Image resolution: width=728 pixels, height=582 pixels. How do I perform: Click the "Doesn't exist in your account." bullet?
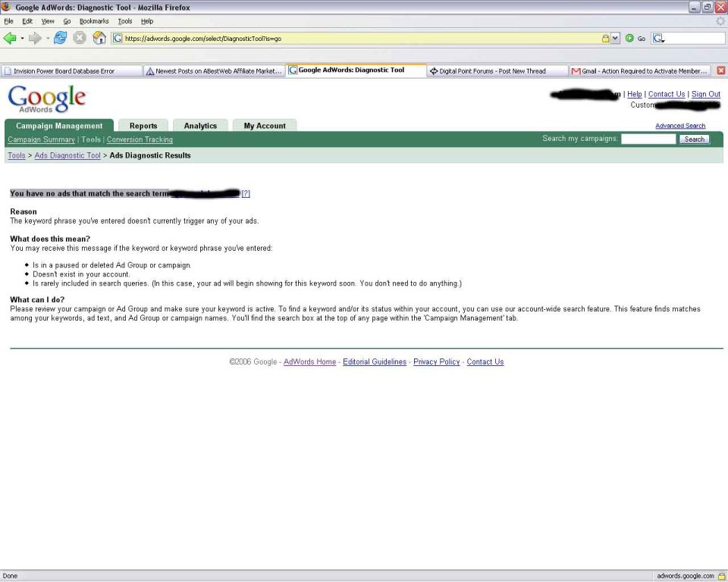coord(81,274)
